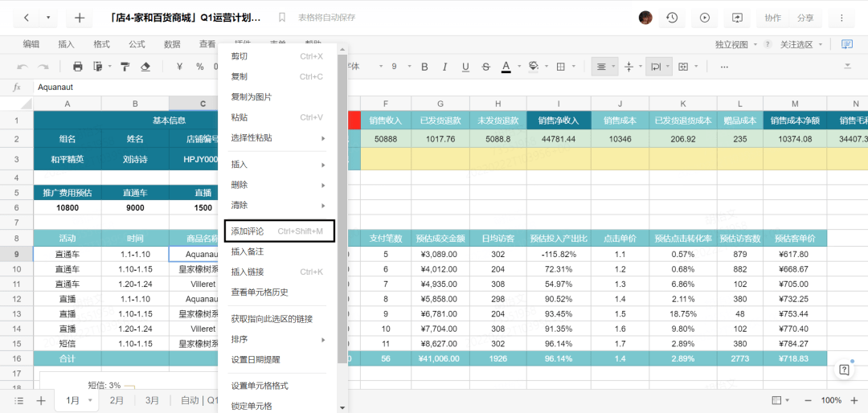Image resolution: width=868 pixels, height=413 pixels.
Task: Click the bookmark icon beside the title
Action: (282, 18)
